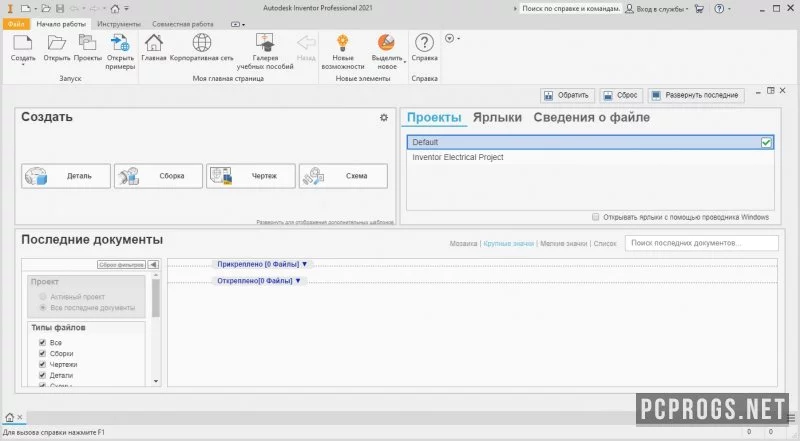Switch to the Ярлыки tab

[x=497, y=117]
